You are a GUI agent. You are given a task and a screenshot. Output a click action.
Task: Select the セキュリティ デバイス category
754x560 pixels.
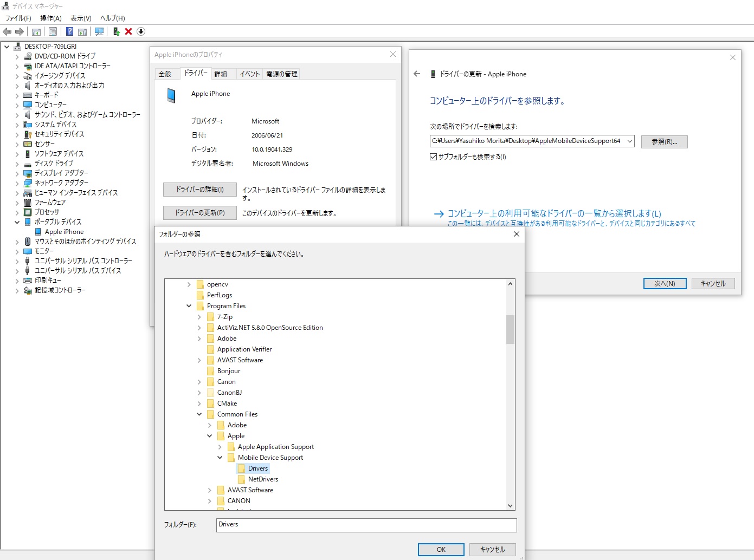pyautogui.click(x=59, y=134)
